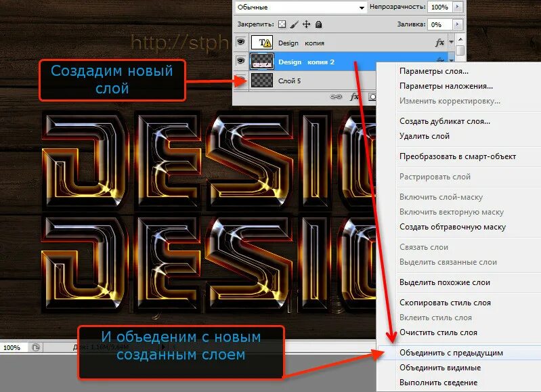Image resolution: width=541 pixels, height=392 pixels.
Task: Choose Преобразовать в смарт-объект menu entry
Action: [x=458, y=156]
